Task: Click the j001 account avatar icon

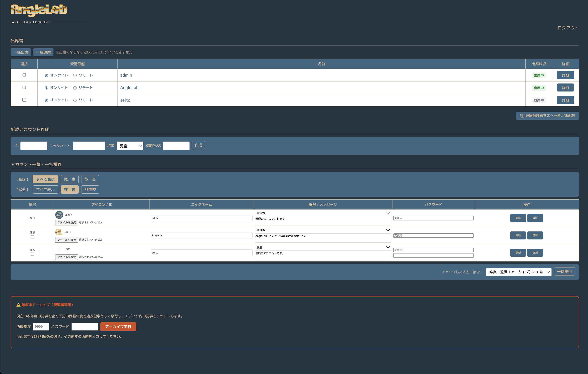Action: point(59,249)
